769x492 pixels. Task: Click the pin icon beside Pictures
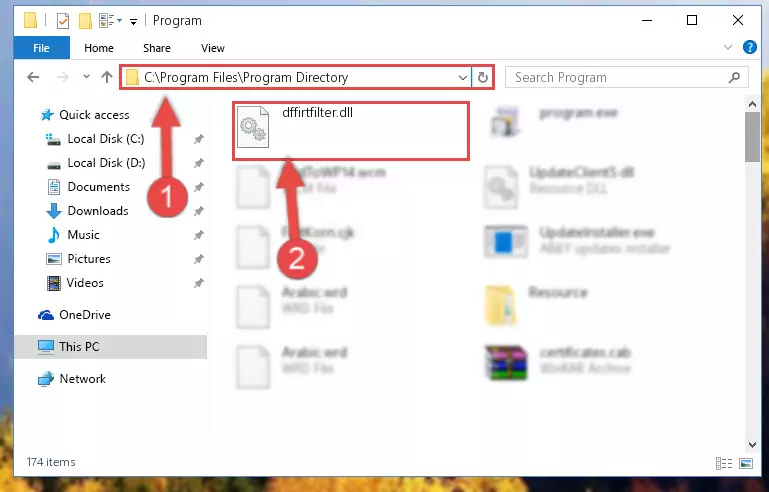[198, 259]
